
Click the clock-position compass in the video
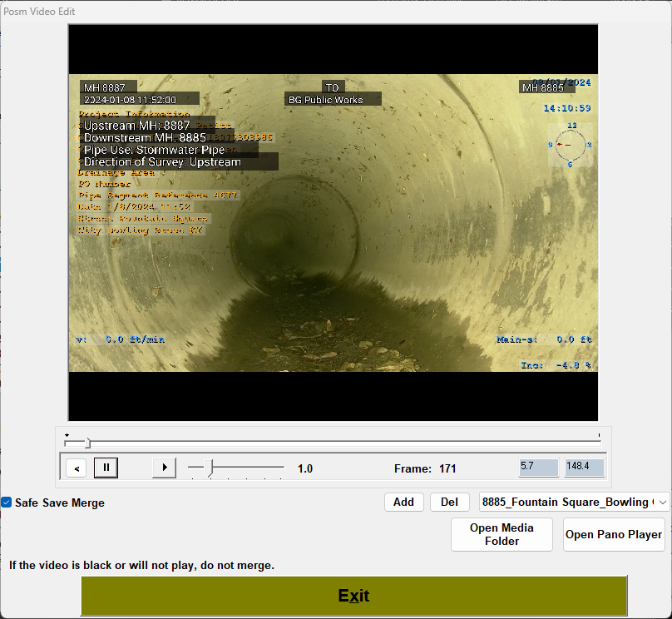[x=571, y=145]
